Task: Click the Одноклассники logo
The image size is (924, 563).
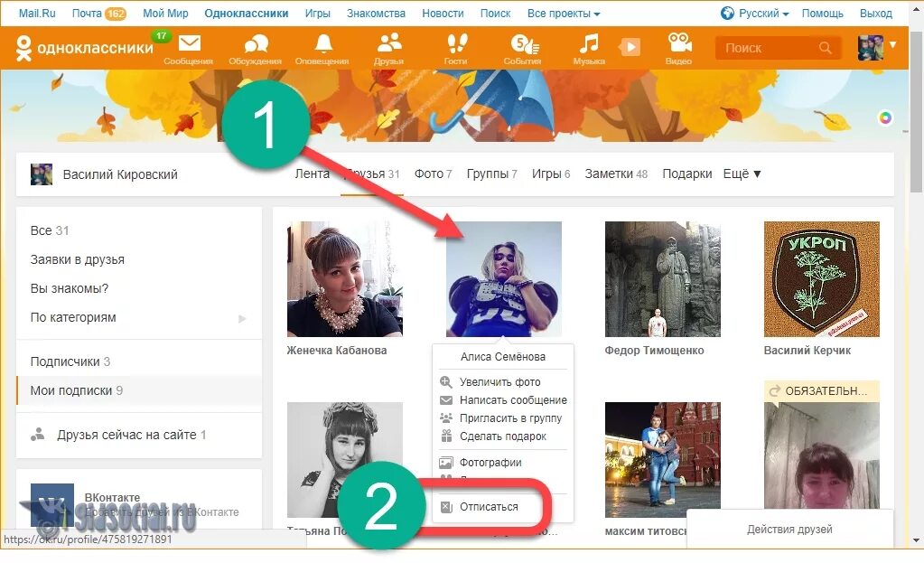Action: pos(84,48)
